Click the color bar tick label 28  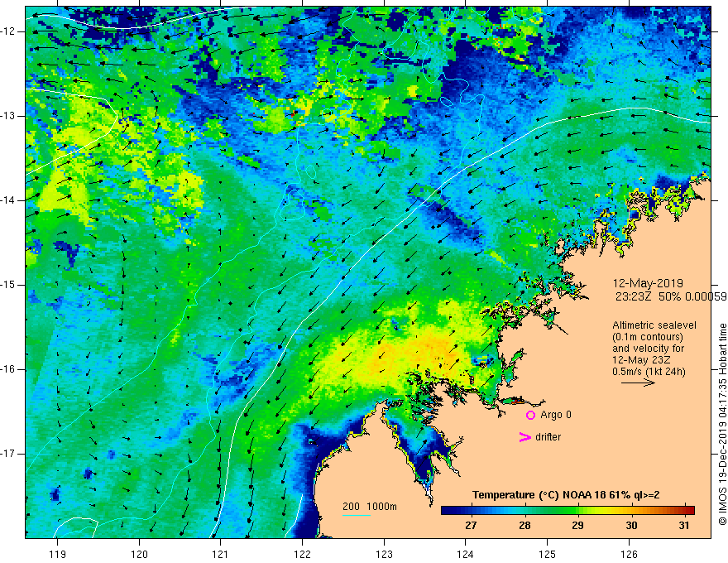click(524, 526)
